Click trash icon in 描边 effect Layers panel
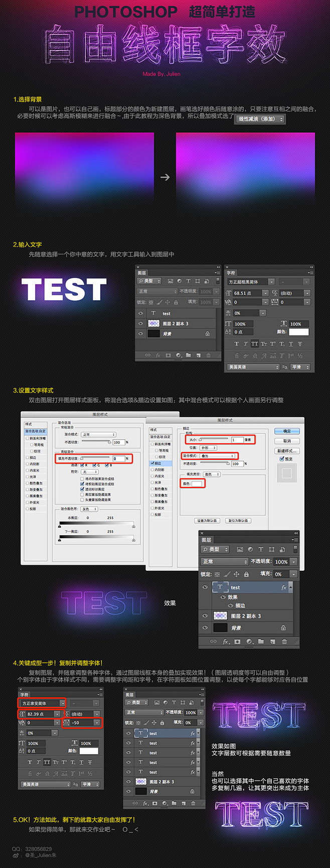The width and height of the screenshot is (330, 868). 284,642
